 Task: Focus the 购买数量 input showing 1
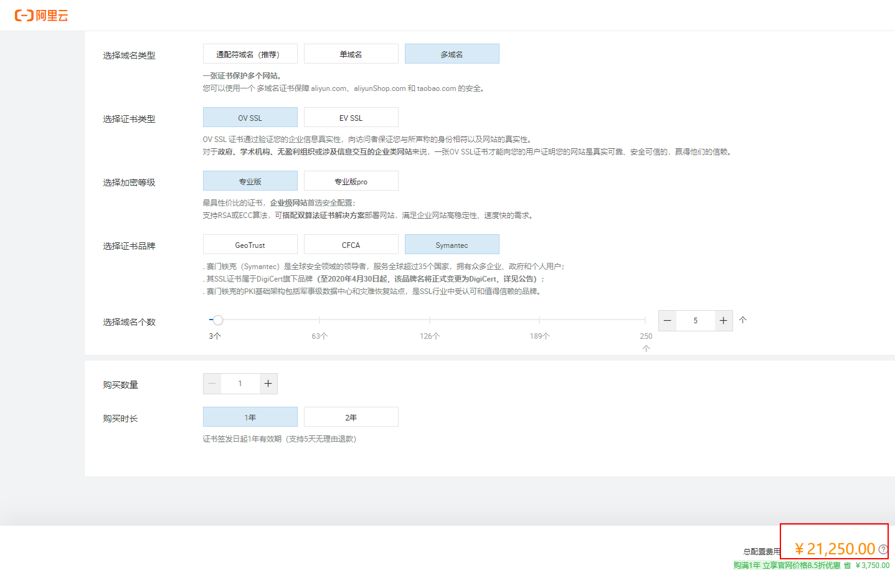(240, 384)
